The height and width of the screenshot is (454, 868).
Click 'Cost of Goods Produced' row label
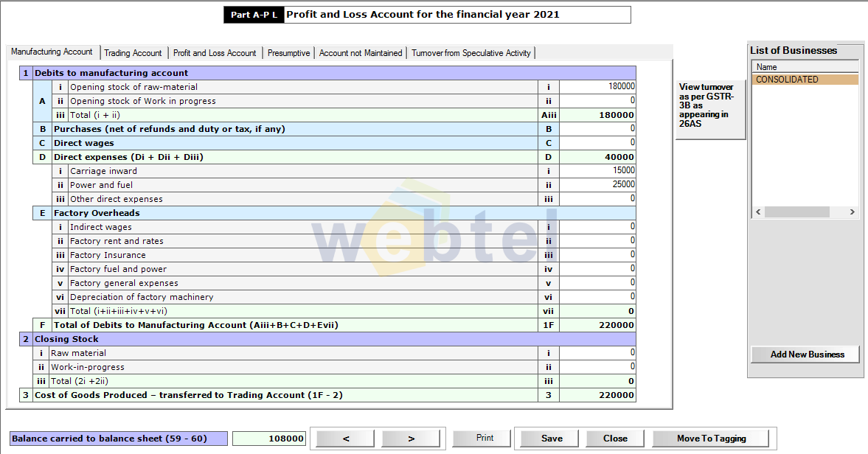coord(189,395)
